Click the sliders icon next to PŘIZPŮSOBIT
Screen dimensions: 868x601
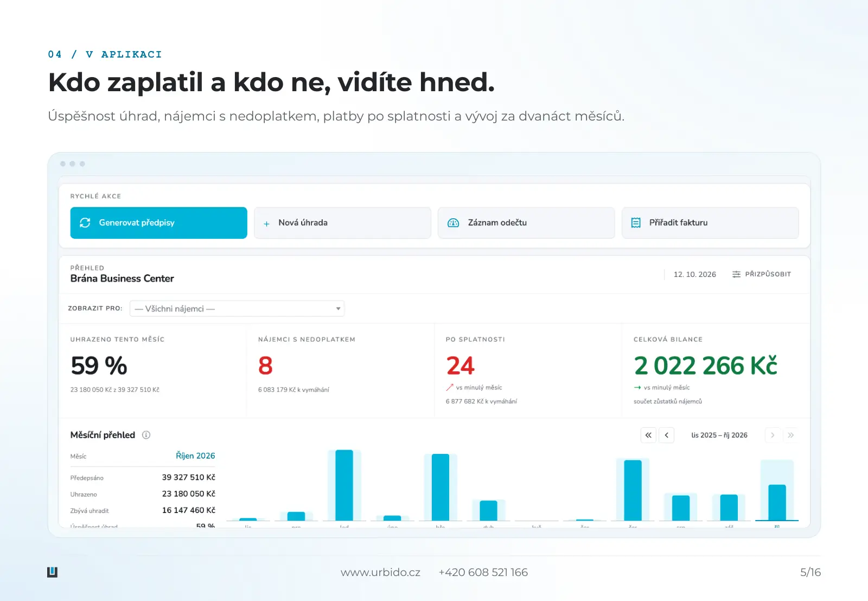pyautogui.click(x=736, y=274)
